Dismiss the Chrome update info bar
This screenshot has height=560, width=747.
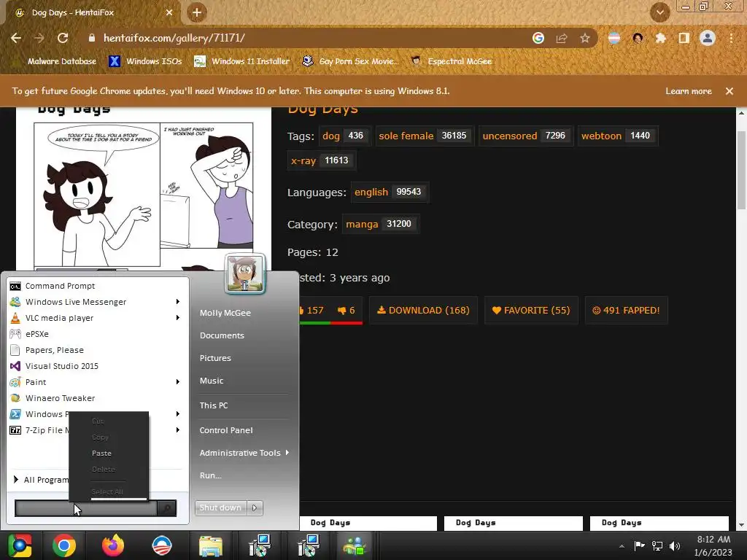coord(729,91)
